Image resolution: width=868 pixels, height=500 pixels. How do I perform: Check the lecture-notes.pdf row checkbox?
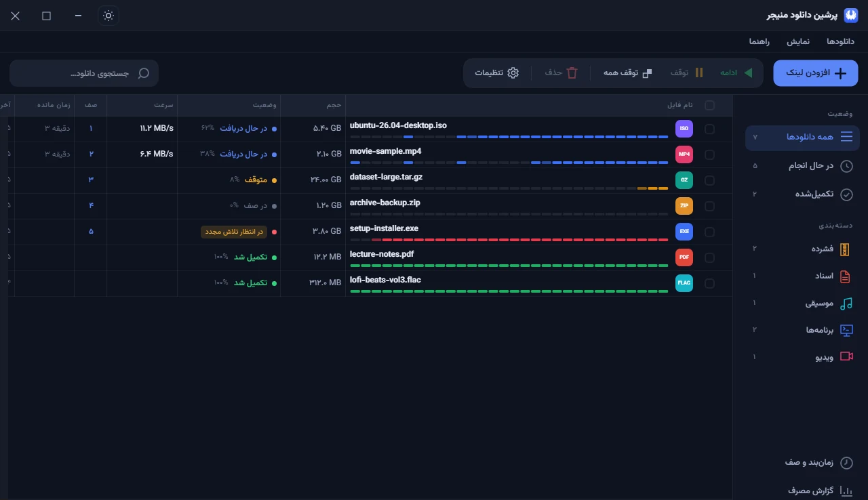[710, 257]
